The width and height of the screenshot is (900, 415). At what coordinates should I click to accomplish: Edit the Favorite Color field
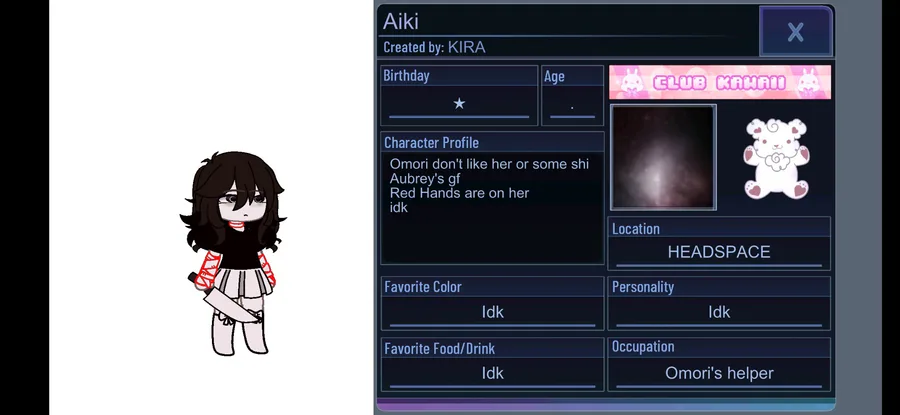492,312
